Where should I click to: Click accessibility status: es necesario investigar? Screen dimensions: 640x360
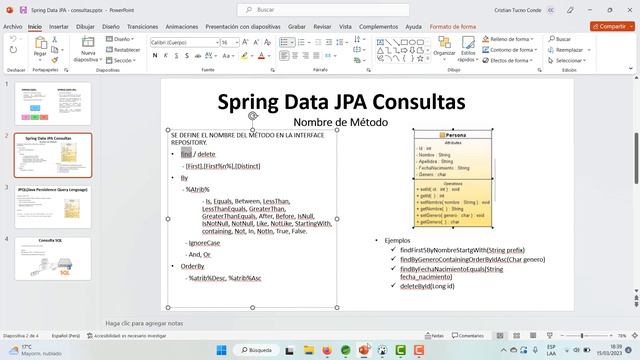(x=127, y=336)
